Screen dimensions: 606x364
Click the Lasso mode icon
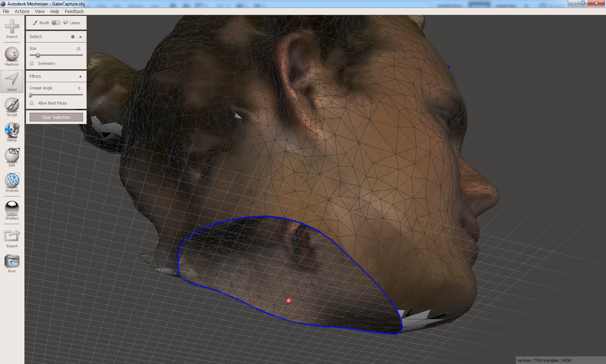[66, 23]
